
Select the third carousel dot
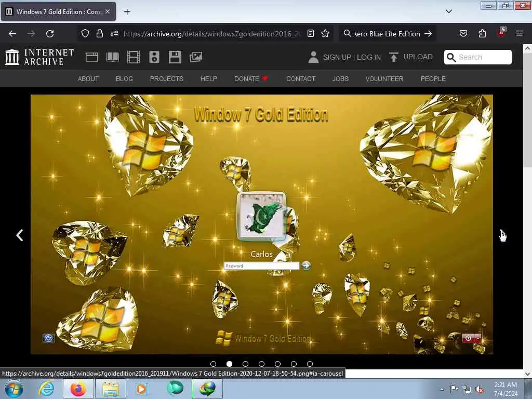pos(245,364)
